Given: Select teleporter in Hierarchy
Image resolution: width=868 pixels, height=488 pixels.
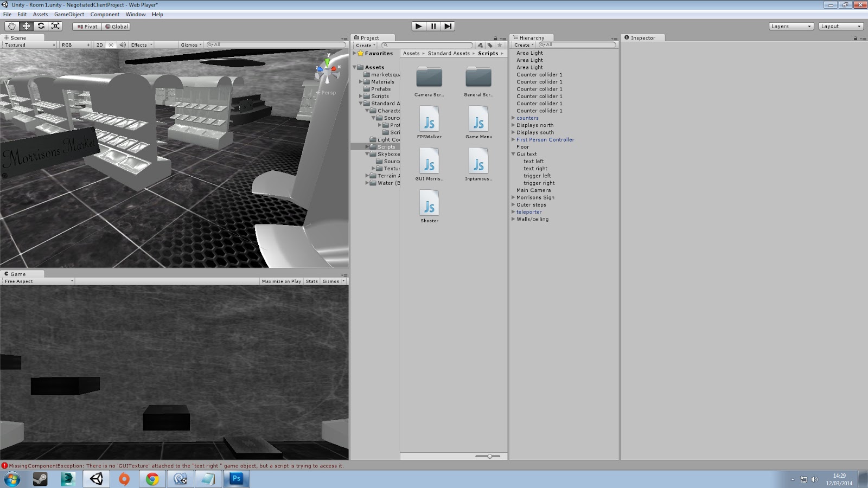Looking at the screenshot, I should (x=529, y=212).
